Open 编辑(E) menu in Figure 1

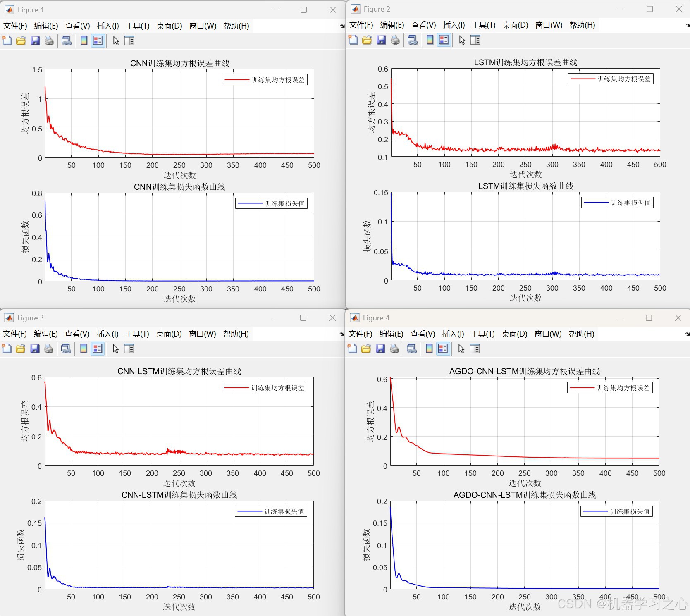[x=46, y=26]
